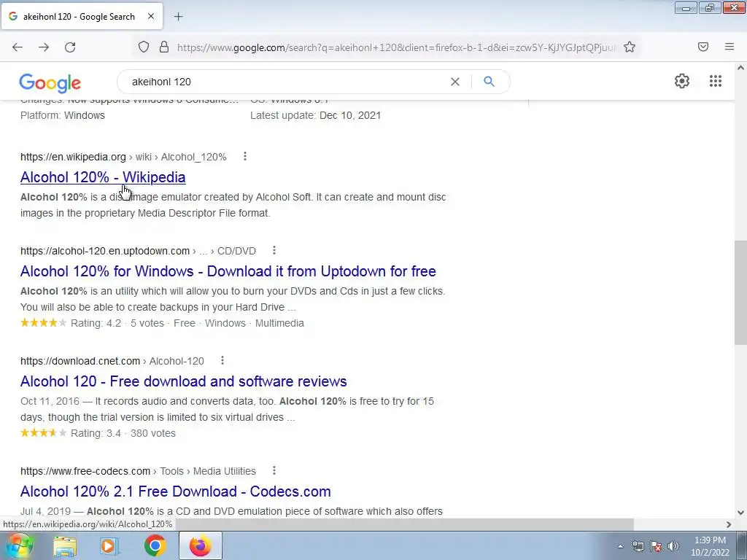Screen dimensions: 747x560
Task: Open a new browser tab
Action: pos(178,17)
